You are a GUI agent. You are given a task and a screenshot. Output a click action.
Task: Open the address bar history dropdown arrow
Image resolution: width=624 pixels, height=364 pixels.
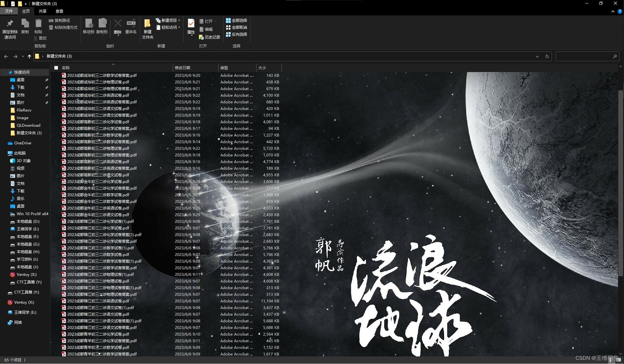point(537,56)
